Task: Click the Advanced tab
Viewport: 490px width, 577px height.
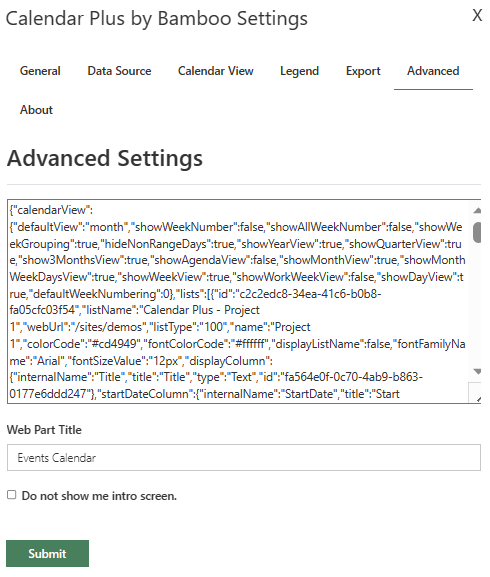Action: point(433,71)
